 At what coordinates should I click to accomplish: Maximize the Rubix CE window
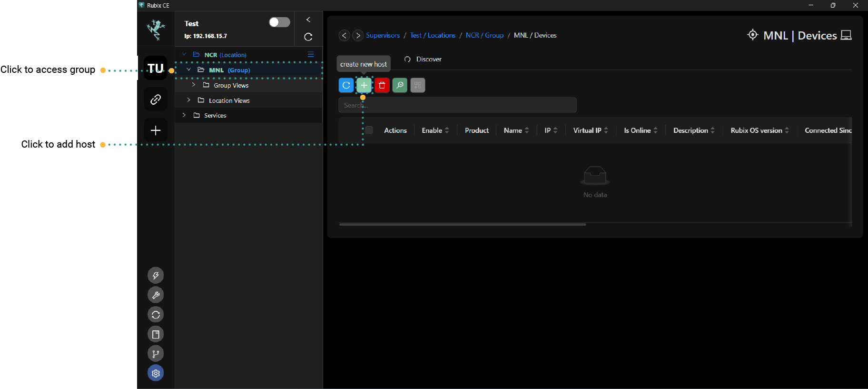833,5
